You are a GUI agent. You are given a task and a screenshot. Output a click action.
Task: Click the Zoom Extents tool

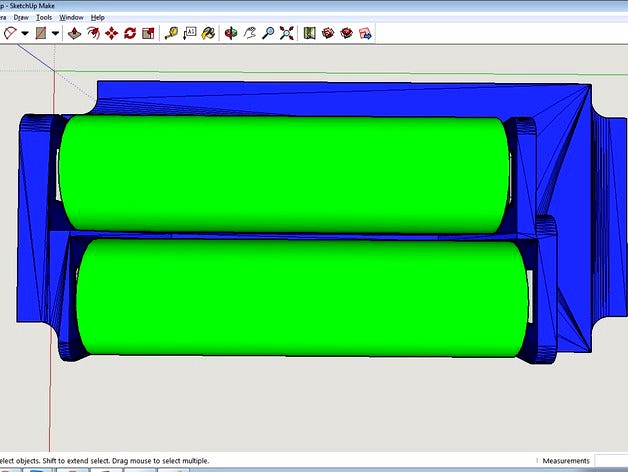tap(287, 33)
